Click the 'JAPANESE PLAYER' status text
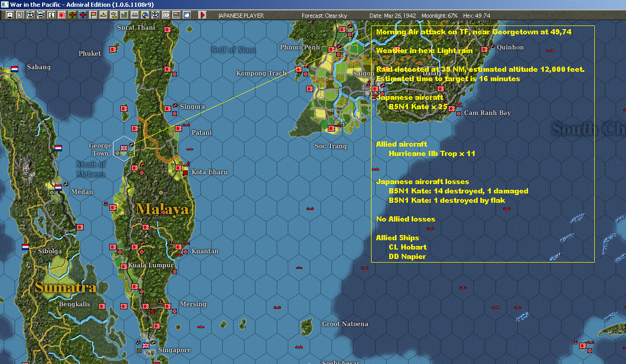Screen dimensions: 626x364 (241, 16)
